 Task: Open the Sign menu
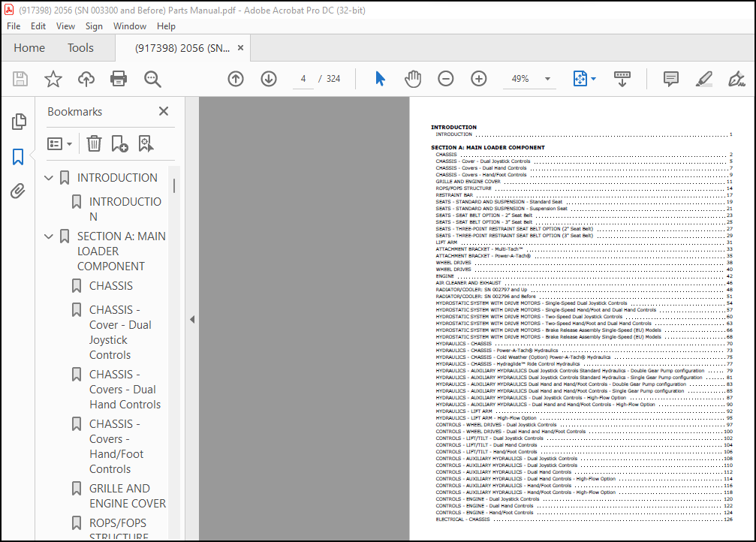tap(94, 26)
